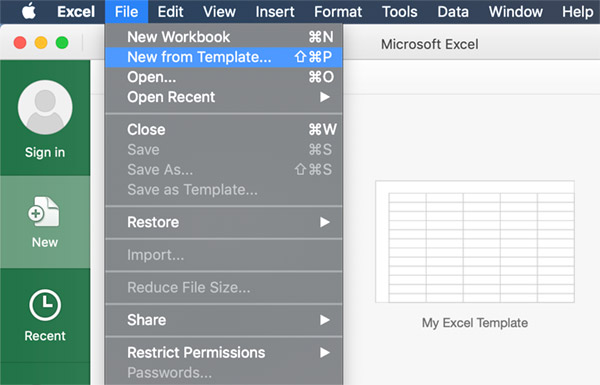Click the Import... menu entry
600x385 pixels.
[x=223, y=255]
